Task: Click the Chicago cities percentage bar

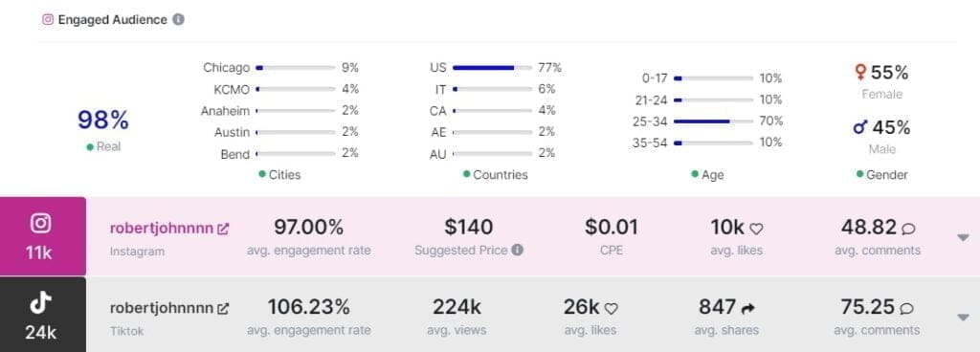Action: tap(296, 67)
